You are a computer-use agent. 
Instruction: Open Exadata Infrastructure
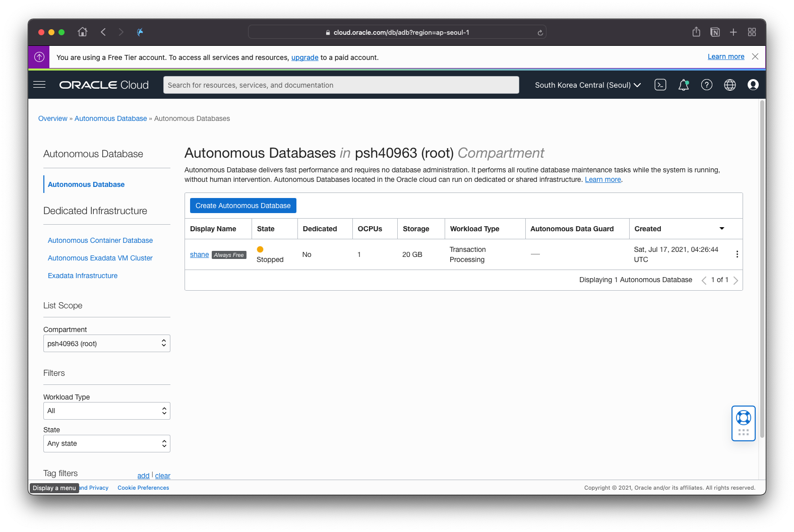click(x=83, y=276)
